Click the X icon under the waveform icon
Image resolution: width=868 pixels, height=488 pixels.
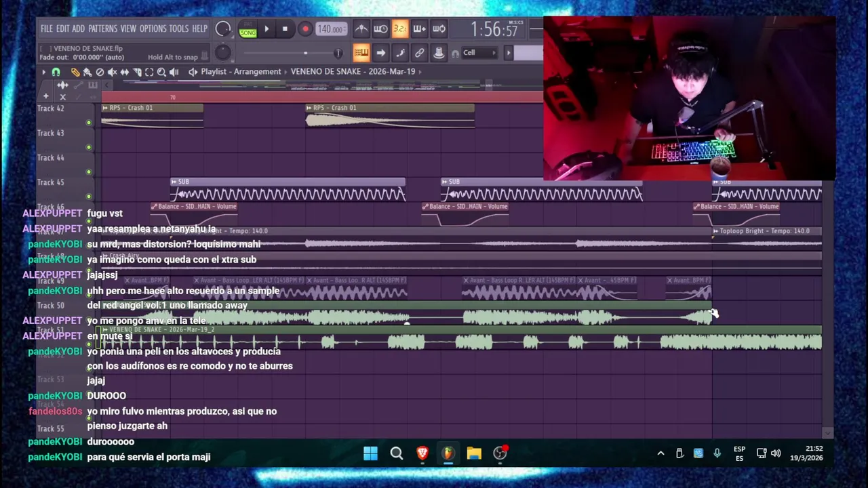(63, 96)
